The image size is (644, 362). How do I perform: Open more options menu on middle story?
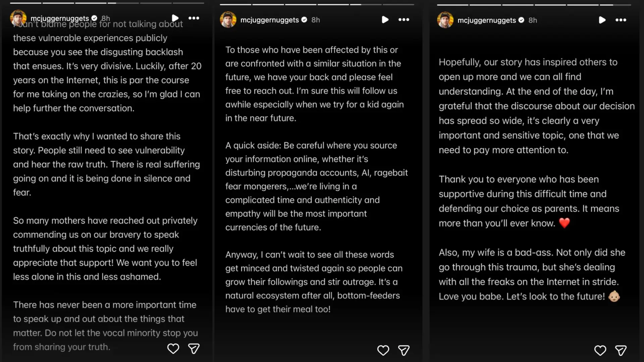(x=404, y=20)
